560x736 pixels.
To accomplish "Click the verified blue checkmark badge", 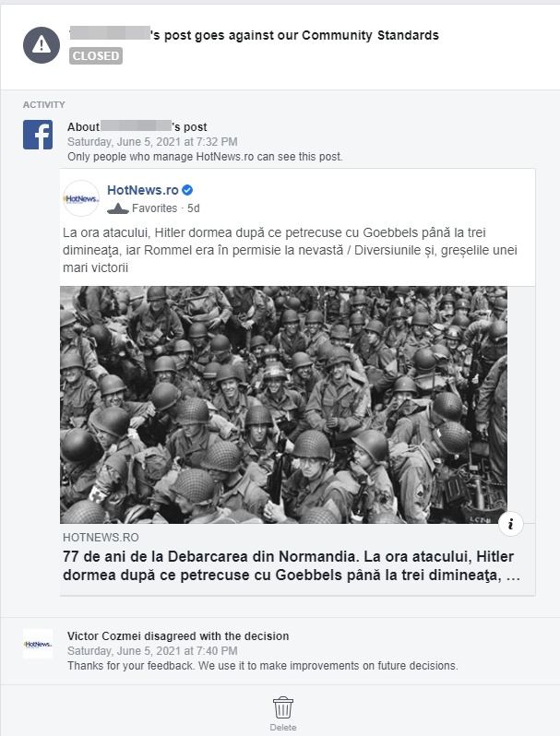I will pos(187,190).
